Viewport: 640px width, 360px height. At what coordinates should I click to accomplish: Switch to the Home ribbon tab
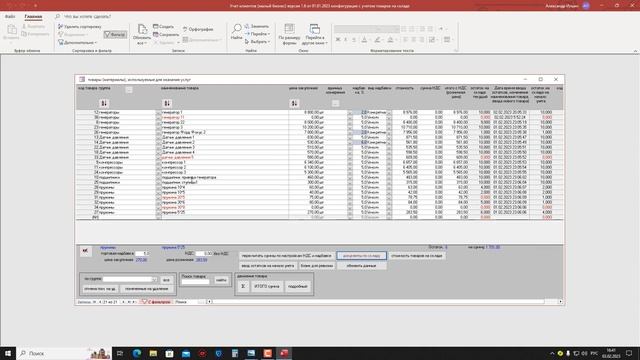point(33,17)
